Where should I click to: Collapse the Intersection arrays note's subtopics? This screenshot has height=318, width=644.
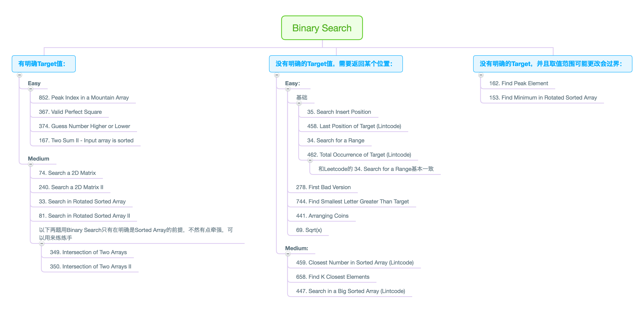(42, 243)
